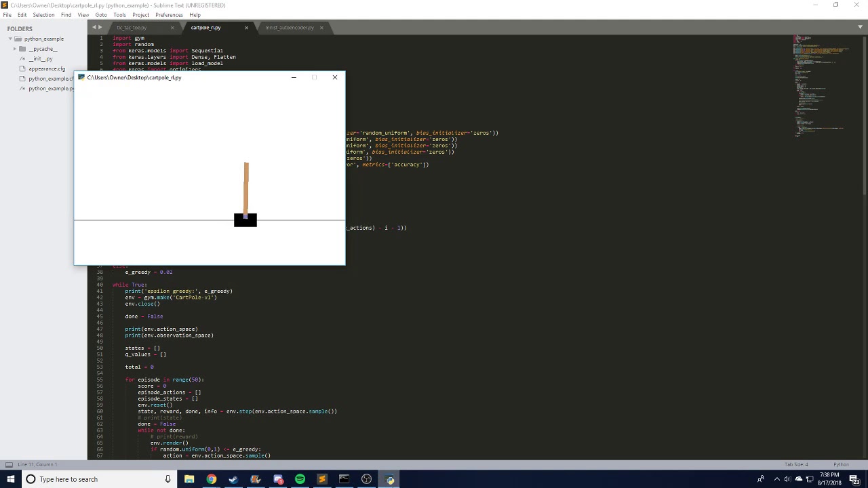Open appearance.cfg in the sidebar
Viewport: 868px width, 488px height.
click(47, 68)
